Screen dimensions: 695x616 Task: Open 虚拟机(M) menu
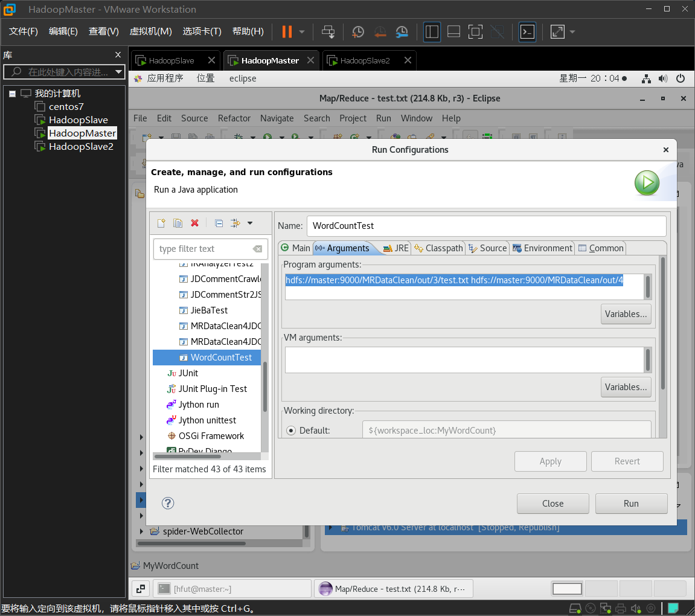pyautogui.click(x=151, y=31)
